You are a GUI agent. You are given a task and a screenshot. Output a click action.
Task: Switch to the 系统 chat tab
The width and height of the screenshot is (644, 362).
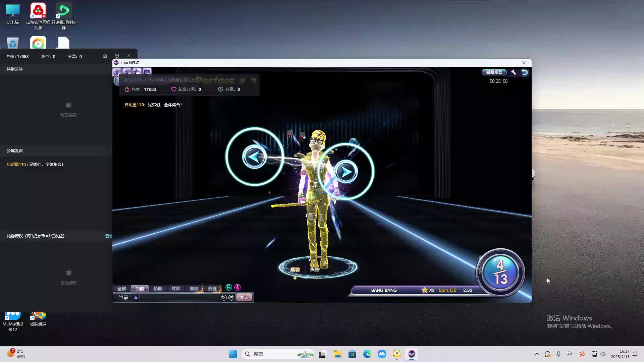click(x=212, y=289)
